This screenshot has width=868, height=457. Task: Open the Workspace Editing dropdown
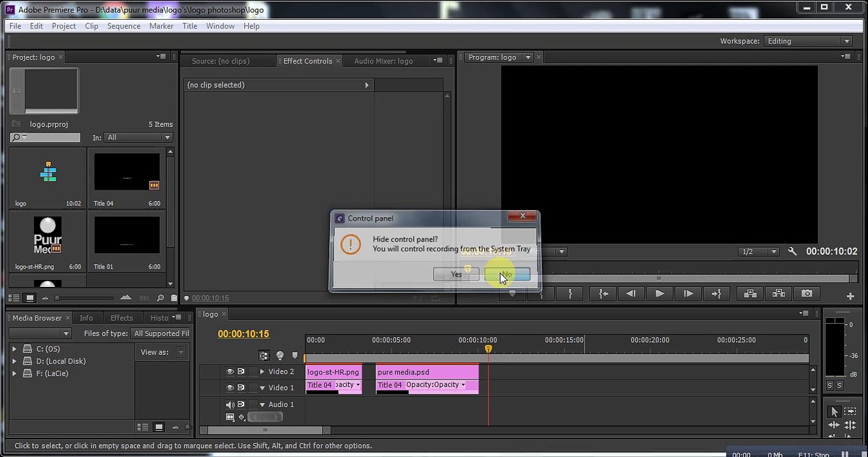[808, 41]
